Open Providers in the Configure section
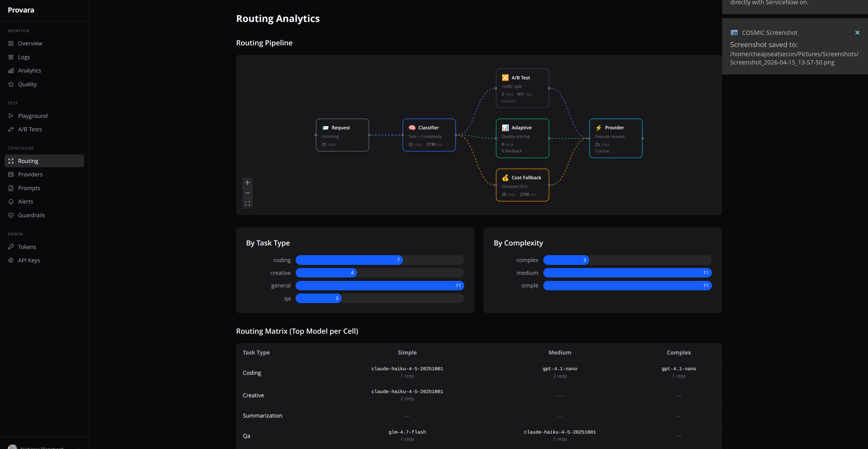This screenshot has height=449, width=868. pyautogui.click(x=30, y=174)
